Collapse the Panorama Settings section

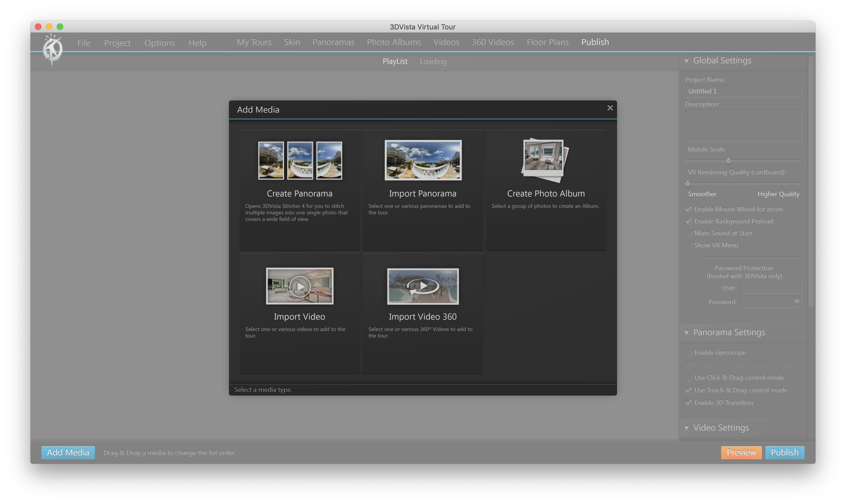pyautogui.click(x=687, y=332)
